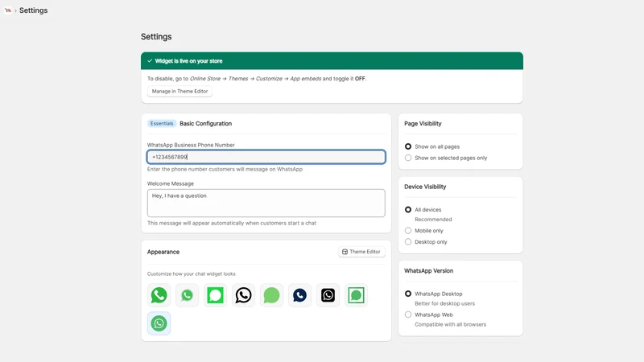Screen dimensions: 644x362
Task: Click the Appearance 'Theme Editor' button
Action: [x=361, y=252]
